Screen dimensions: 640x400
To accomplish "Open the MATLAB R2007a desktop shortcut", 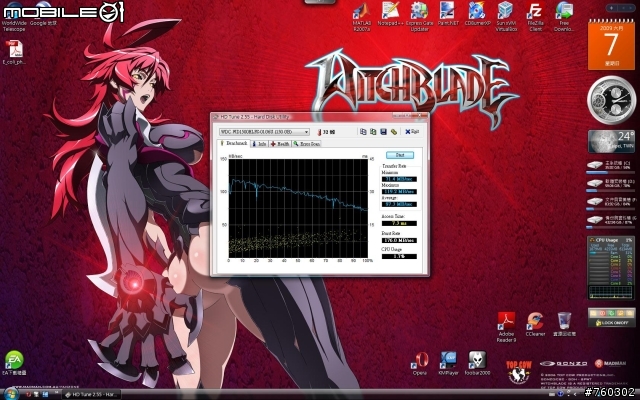I will click(x=361, y=16).
